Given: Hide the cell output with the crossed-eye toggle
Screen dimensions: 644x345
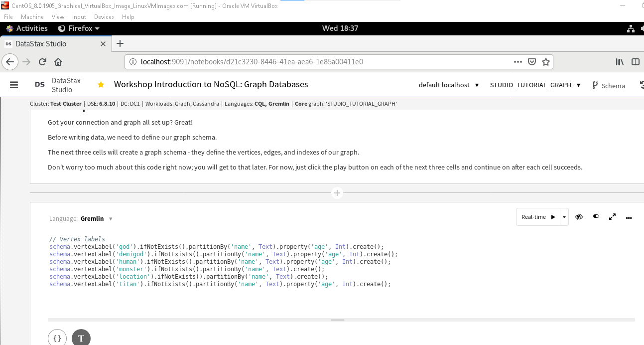Looking at the screenshot, I should [579, 217].
